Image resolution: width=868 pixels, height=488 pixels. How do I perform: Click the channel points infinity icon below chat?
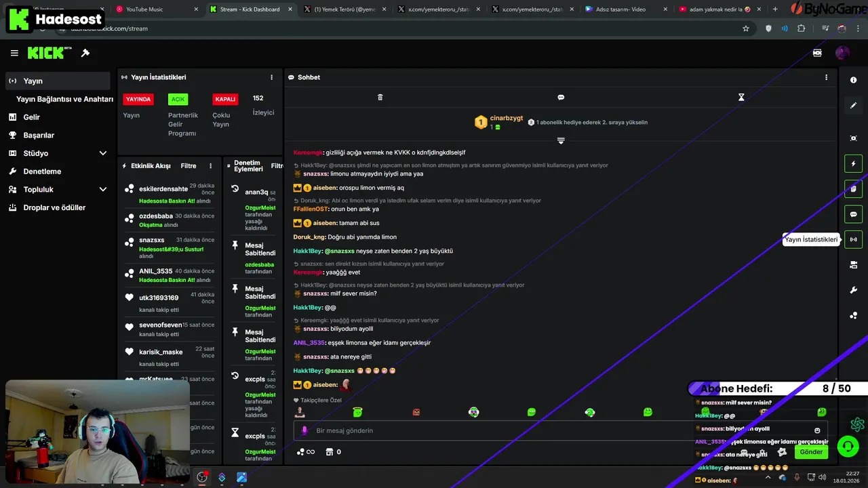click(306, 452)
